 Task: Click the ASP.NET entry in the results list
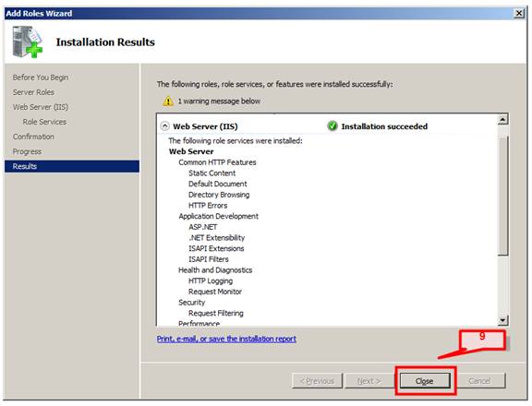pyautogui.click(x=203, y=227)
